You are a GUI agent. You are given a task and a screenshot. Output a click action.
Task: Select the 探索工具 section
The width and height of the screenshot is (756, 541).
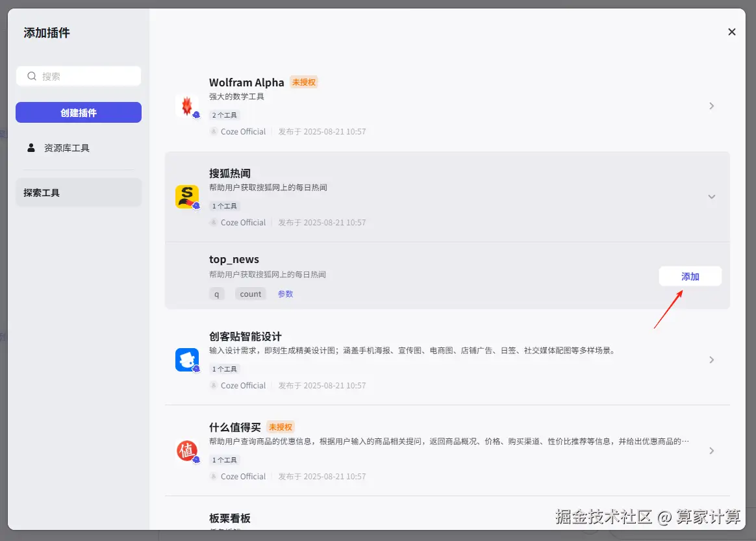79,192
